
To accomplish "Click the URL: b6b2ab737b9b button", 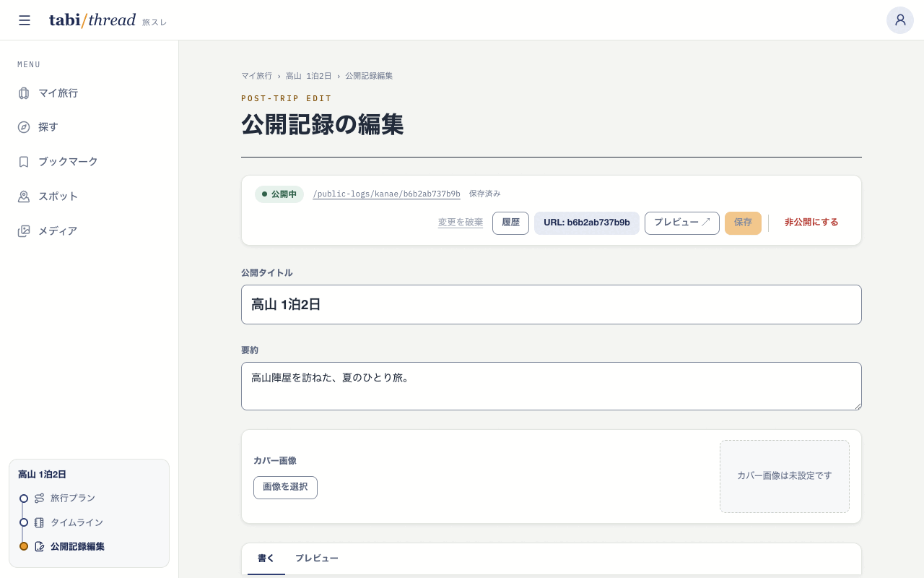I will tap(587, 223).
